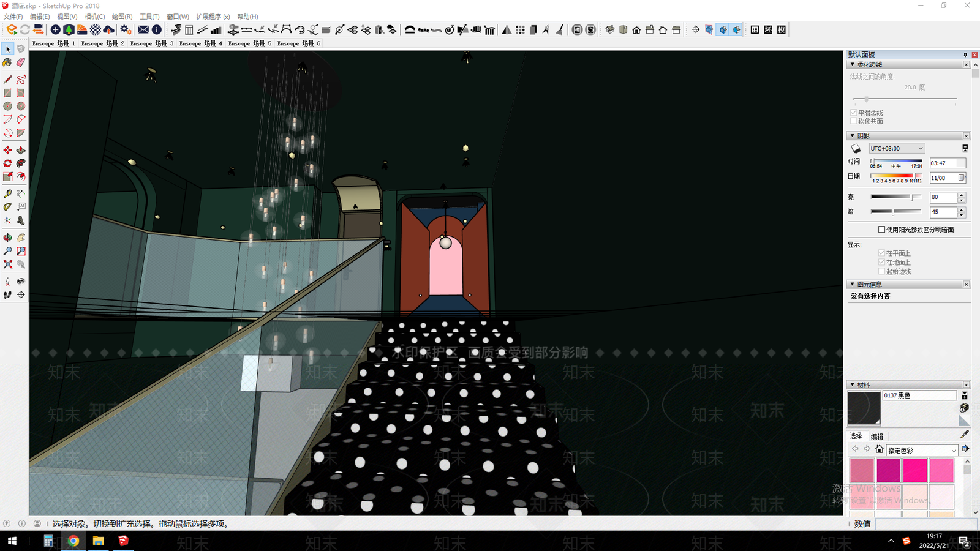
Task: Select the Freehand tool
Action: pyautogui.click(x=21, y=80)
